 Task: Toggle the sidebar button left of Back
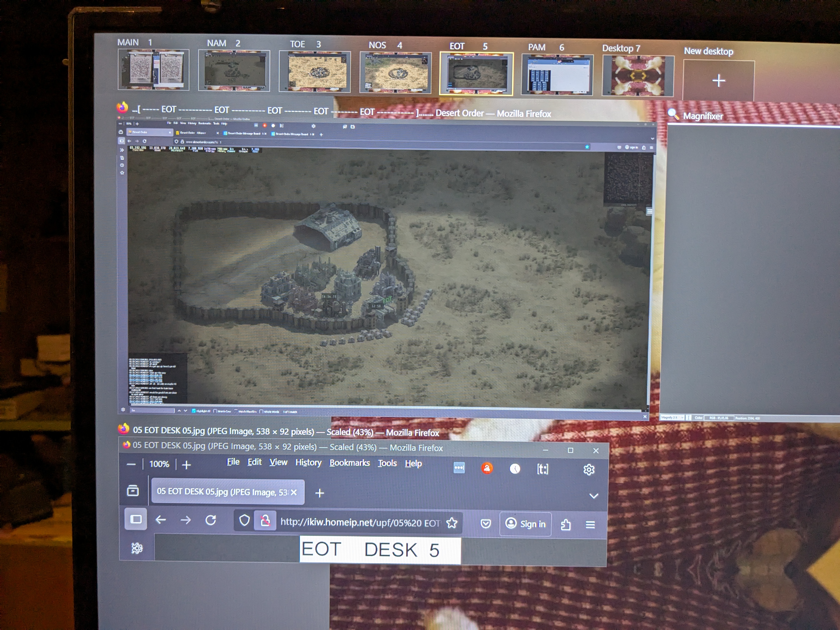(x=136, y=519)
